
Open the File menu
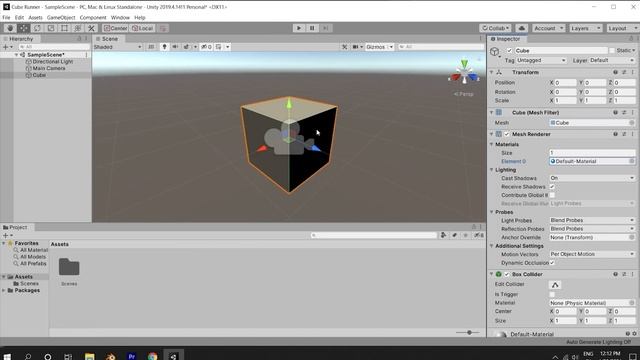[x=6, y=18]
